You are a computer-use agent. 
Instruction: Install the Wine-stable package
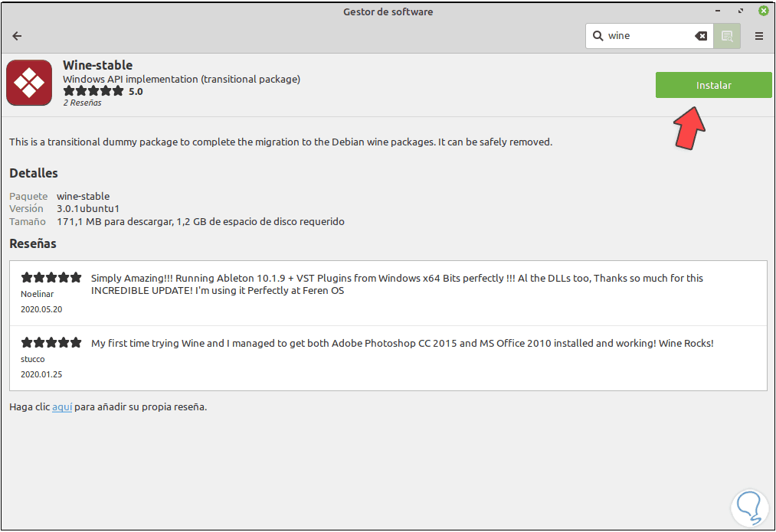713,85
